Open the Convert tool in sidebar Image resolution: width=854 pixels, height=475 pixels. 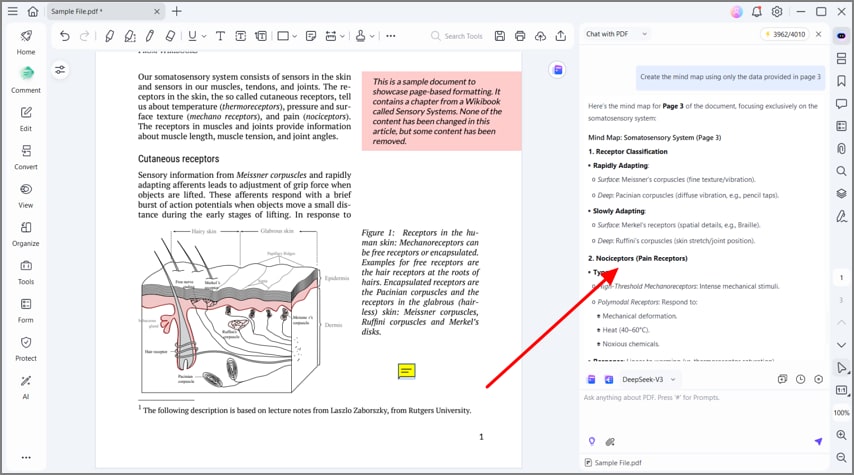click(x=26, y=157)
